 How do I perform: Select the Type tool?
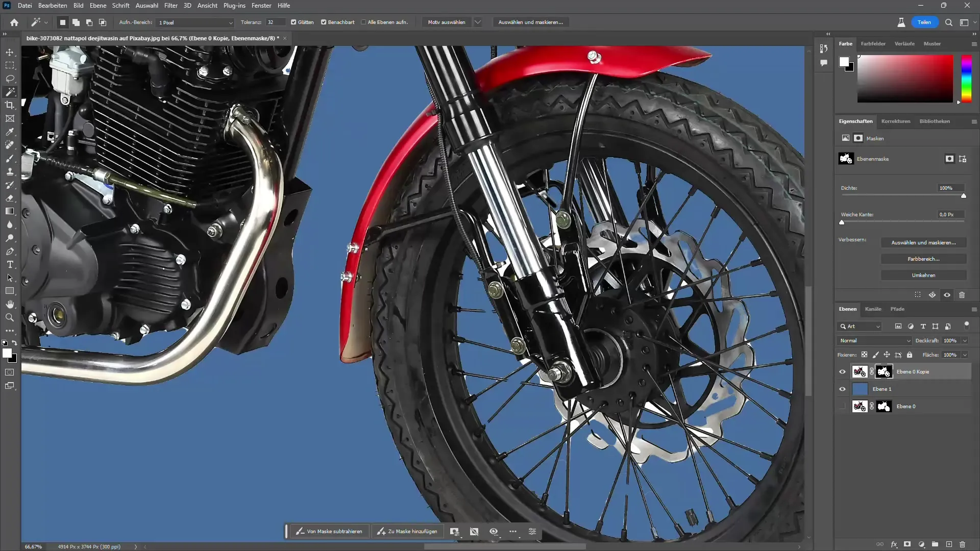tap(9, 264)
